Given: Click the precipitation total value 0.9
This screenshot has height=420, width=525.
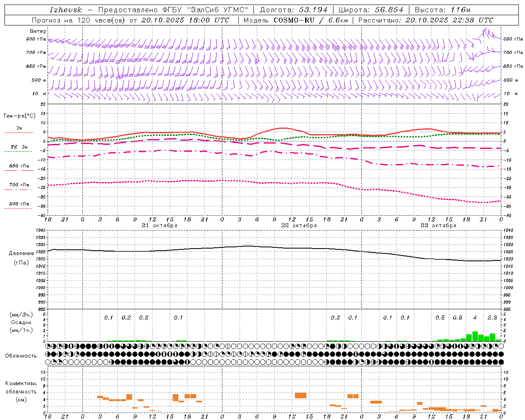Looking at the screenshot, I should (x=457, y=318).
